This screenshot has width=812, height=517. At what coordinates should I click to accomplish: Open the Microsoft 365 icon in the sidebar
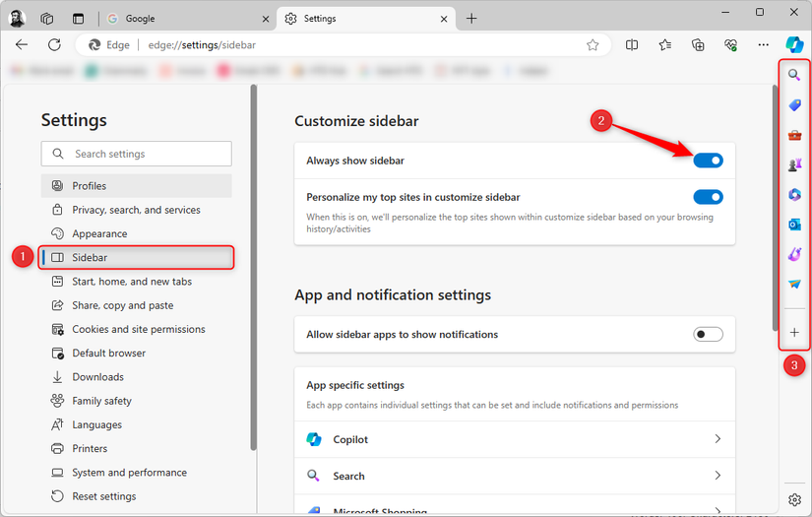(794, 194)
